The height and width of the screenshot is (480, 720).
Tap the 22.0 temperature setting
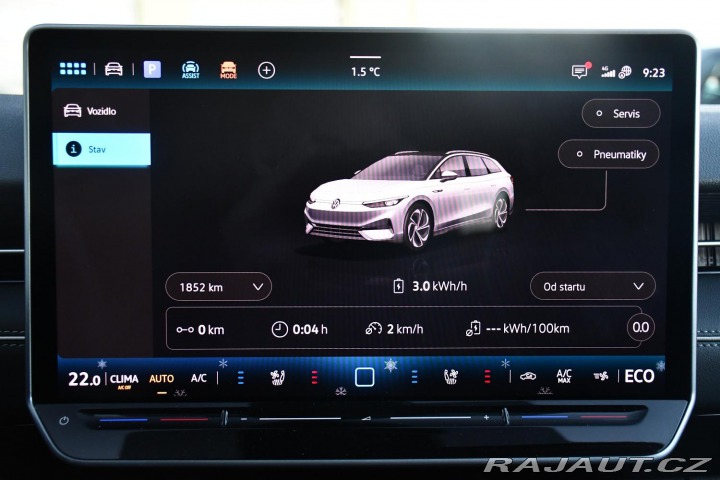[x=84, y=379]
